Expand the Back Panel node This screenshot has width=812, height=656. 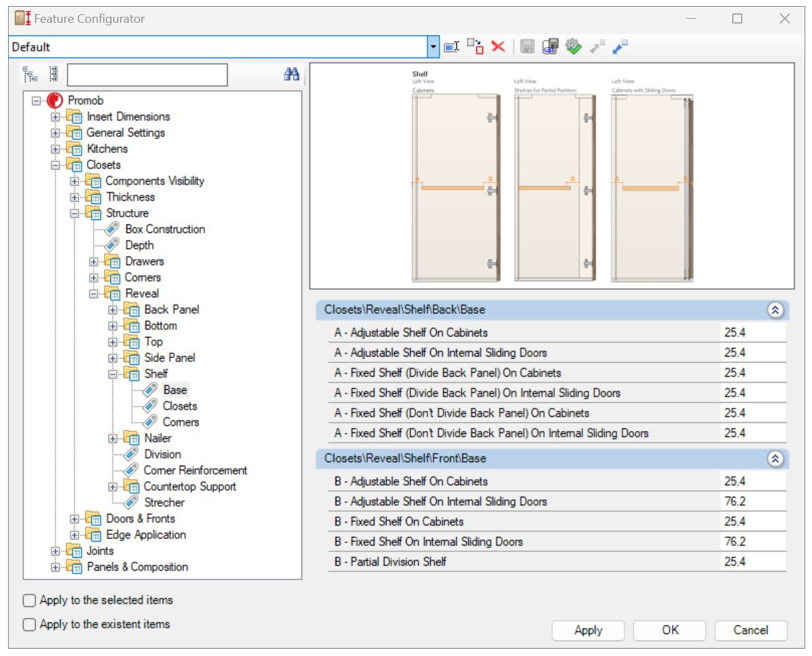[x=113, y=310]
